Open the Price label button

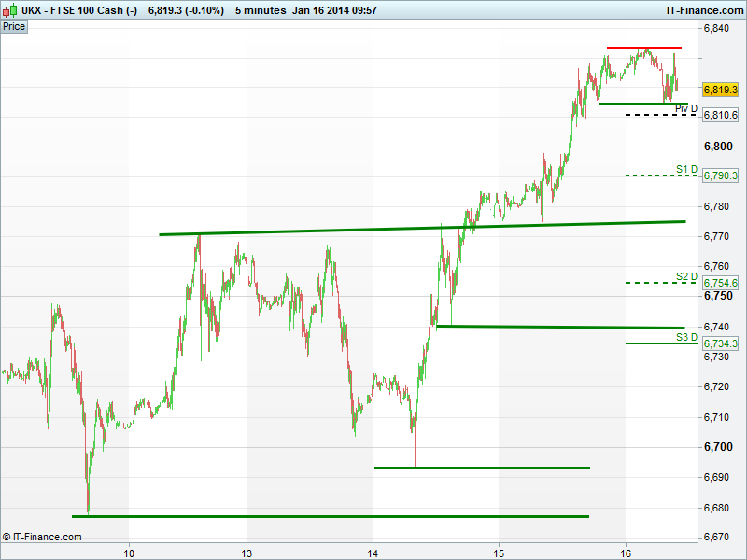coord(14,27)
